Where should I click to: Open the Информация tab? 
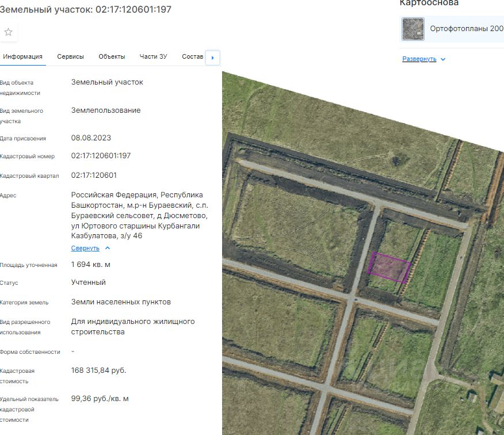(22, 56)
